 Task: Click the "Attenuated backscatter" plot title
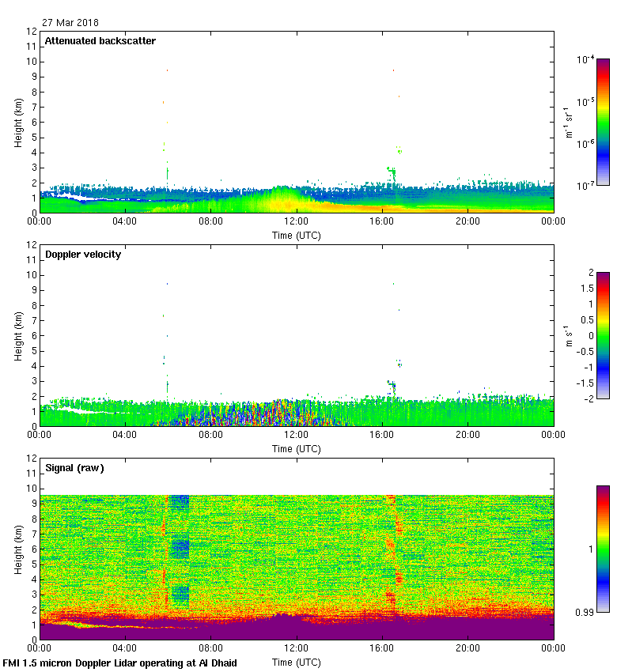pyautogui.click(x=100, y=41)
